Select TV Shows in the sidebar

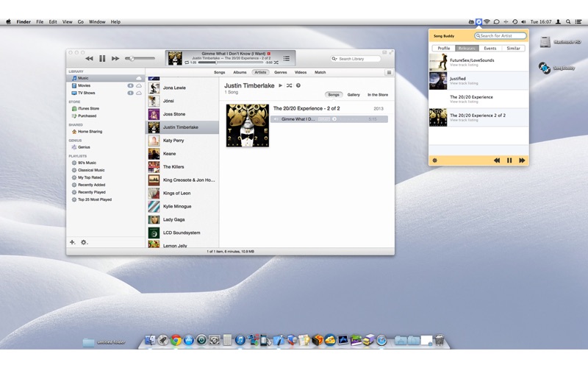106,93
